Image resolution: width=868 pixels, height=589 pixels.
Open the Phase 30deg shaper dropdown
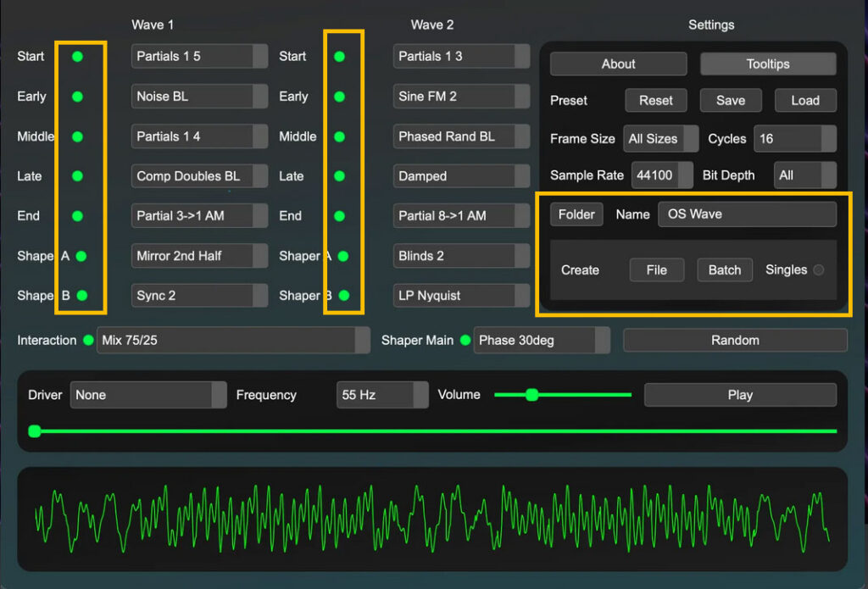542,340
